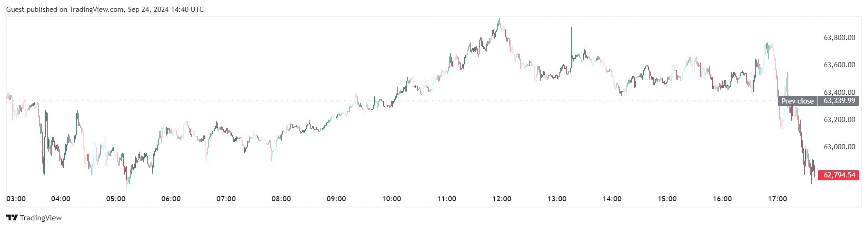Click the 12:00 time axis label
Image resolution: width=868 pixels, height=228 pixels.
pos(502,199)
